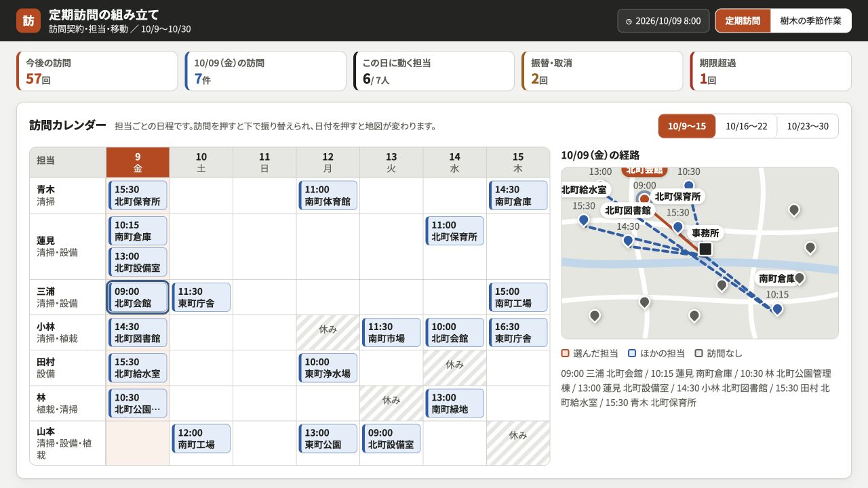868x488 pixels.
Task: Click the blue 15:30 pin below 北町保育所 label
Action: click(677, 226)
